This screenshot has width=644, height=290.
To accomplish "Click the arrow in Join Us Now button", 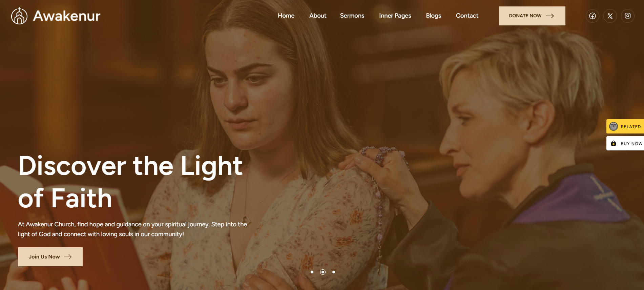I will [x=68, y=257].
